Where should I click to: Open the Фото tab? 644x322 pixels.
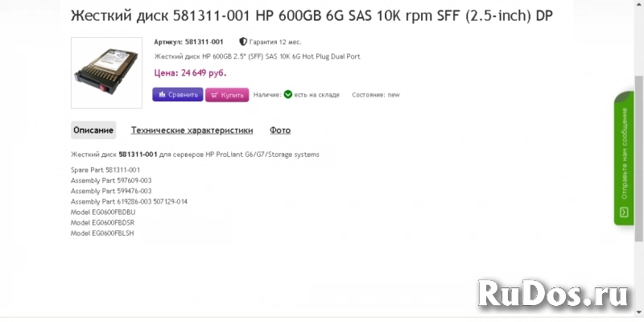click(x=280, y=130)
